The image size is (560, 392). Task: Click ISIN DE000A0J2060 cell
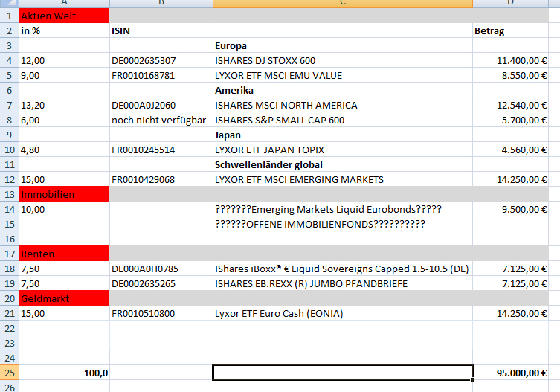161,105
